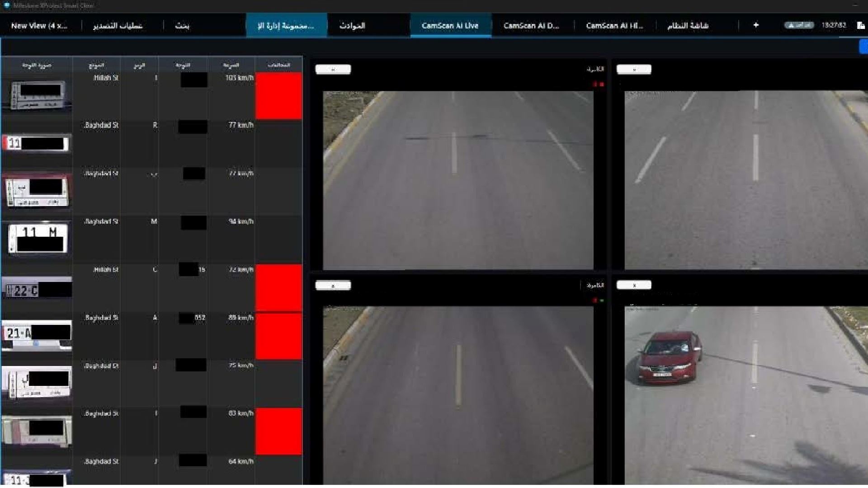
Task: Open the CamScan AI HI... tab
Action: [x=614, y=26]
